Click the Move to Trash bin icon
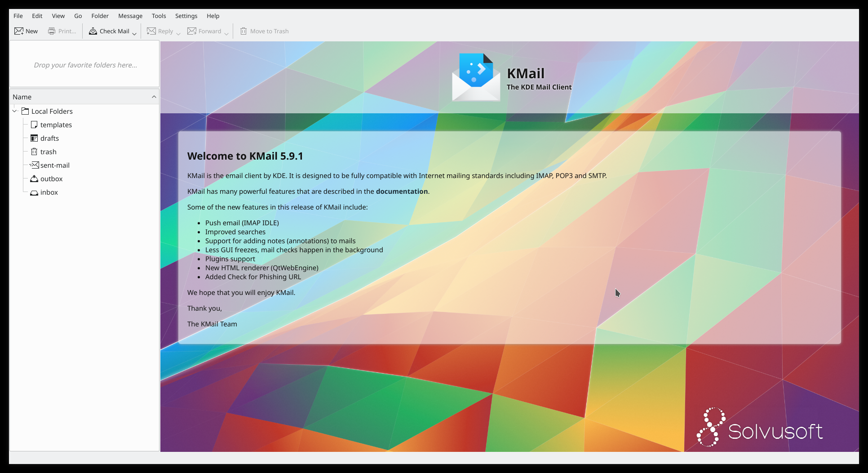 coord(244,31)
